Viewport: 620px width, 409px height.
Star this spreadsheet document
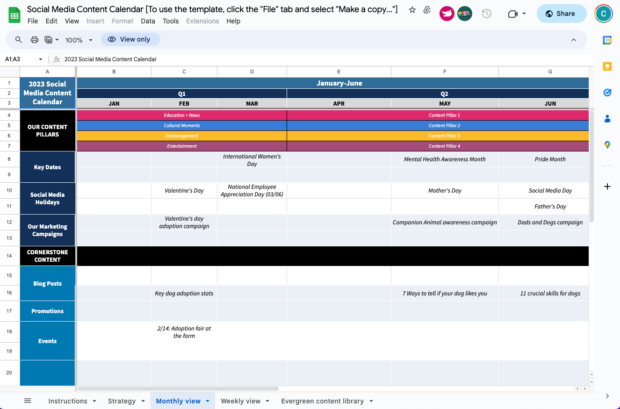click(x=412, y=9)
